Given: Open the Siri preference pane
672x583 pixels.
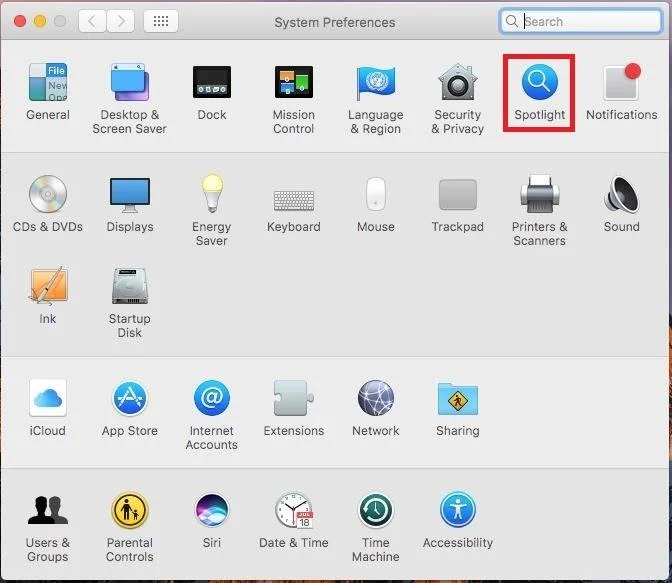Looking at the screenshot, I should [211, 512].
